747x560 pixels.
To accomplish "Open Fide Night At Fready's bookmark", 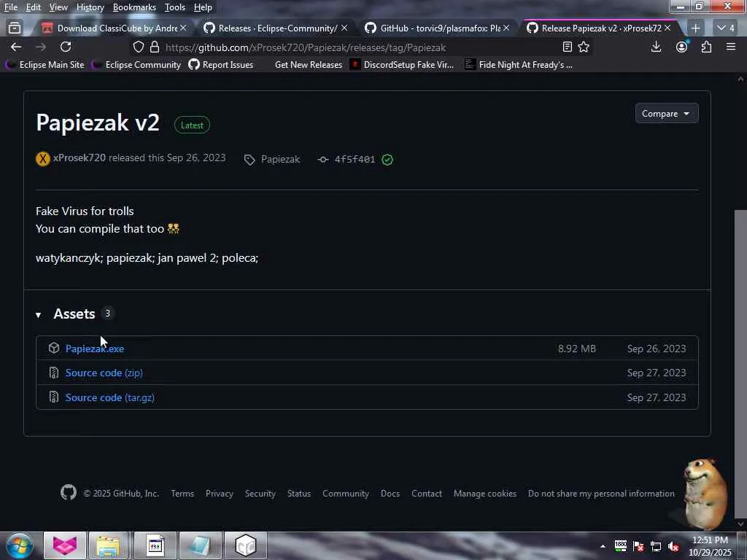I will click(519, 65).
